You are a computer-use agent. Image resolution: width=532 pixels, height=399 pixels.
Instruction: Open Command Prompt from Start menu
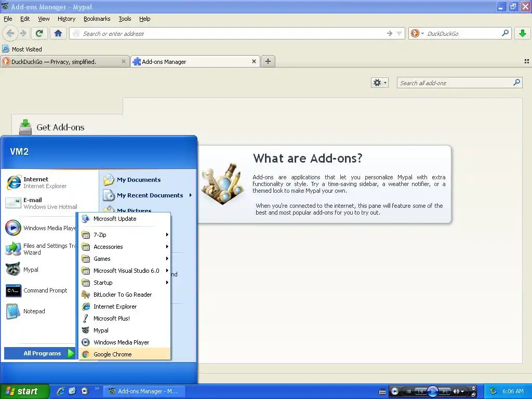(40, 290)
